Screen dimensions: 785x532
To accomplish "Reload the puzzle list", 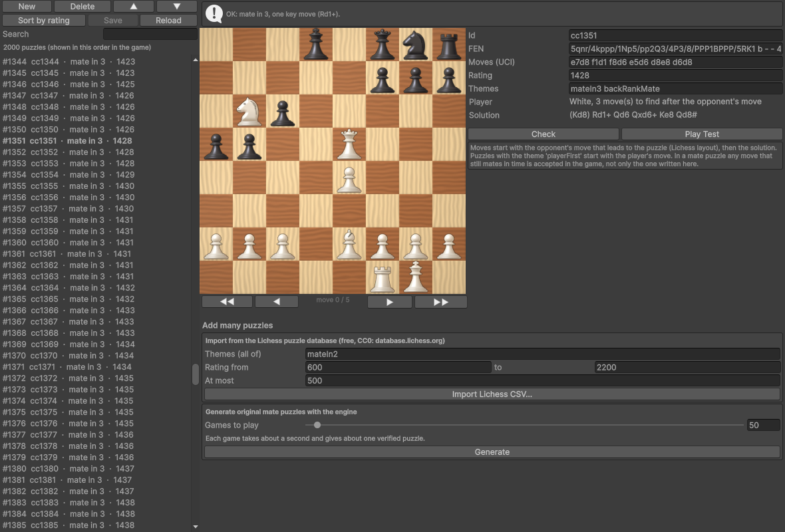I will point(168,21).
